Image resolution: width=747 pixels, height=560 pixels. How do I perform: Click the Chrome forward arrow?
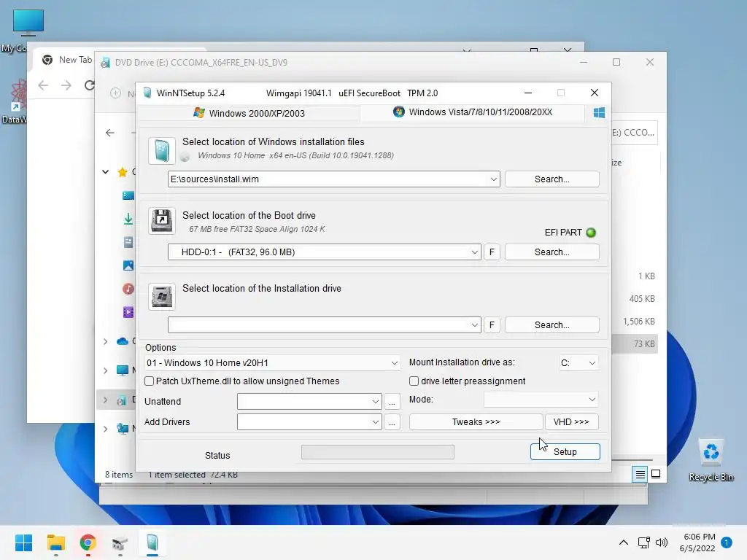click(x=66, y=85)
